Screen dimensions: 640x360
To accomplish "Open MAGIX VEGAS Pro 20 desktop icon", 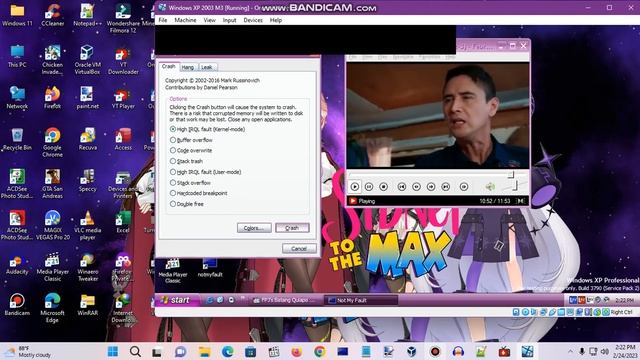I will pos(53,225).
